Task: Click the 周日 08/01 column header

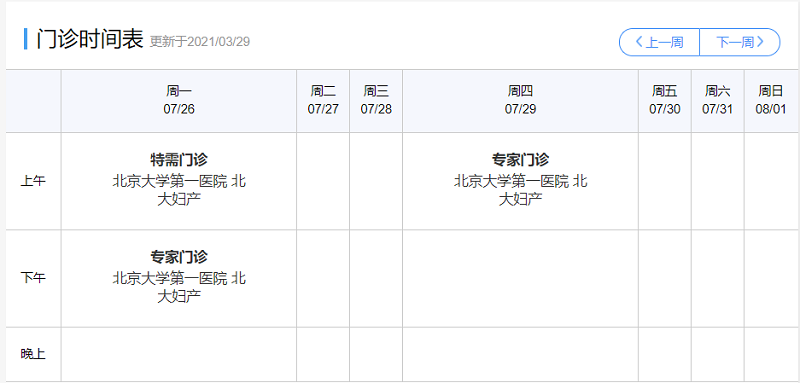Action: click(x=771, y=100)
